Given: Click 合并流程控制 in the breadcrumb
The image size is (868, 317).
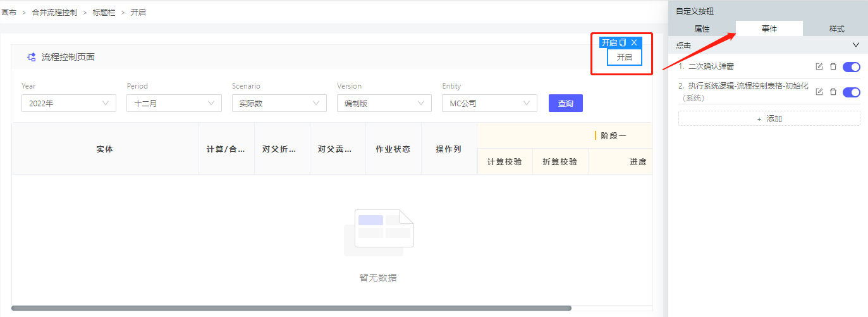Looking at the screenshot, I should (x=54, y=12).
